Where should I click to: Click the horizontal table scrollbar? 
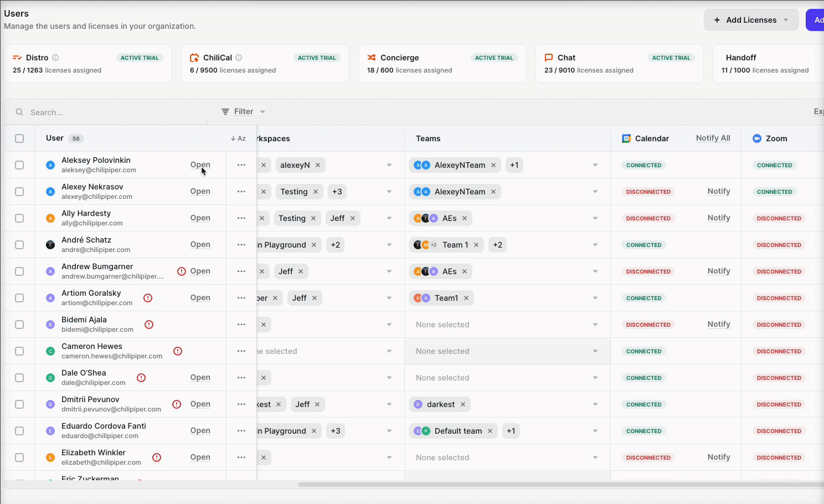[x=560, y=485]
